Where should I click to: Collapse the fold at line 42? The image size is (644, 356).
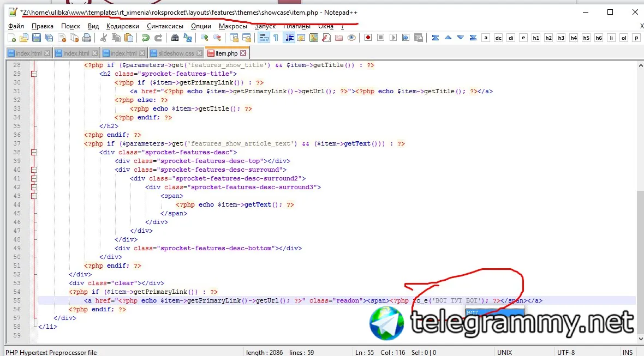click(34, 187)
